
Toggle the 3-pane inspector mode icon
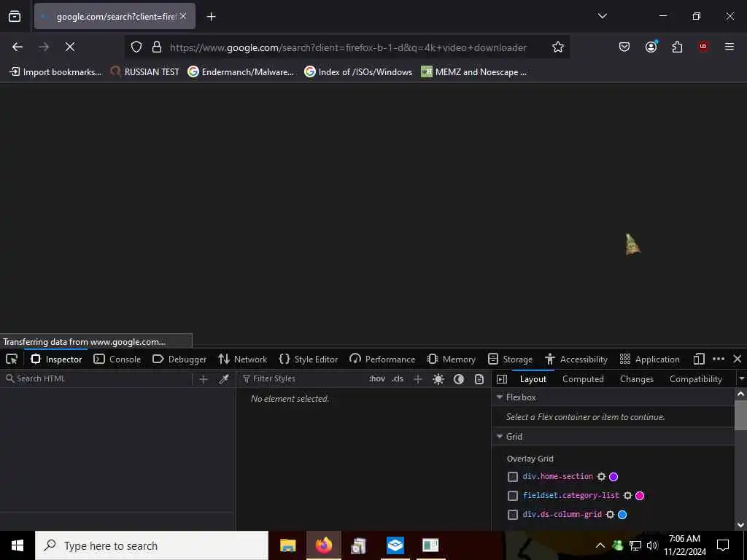click(502, 379)
